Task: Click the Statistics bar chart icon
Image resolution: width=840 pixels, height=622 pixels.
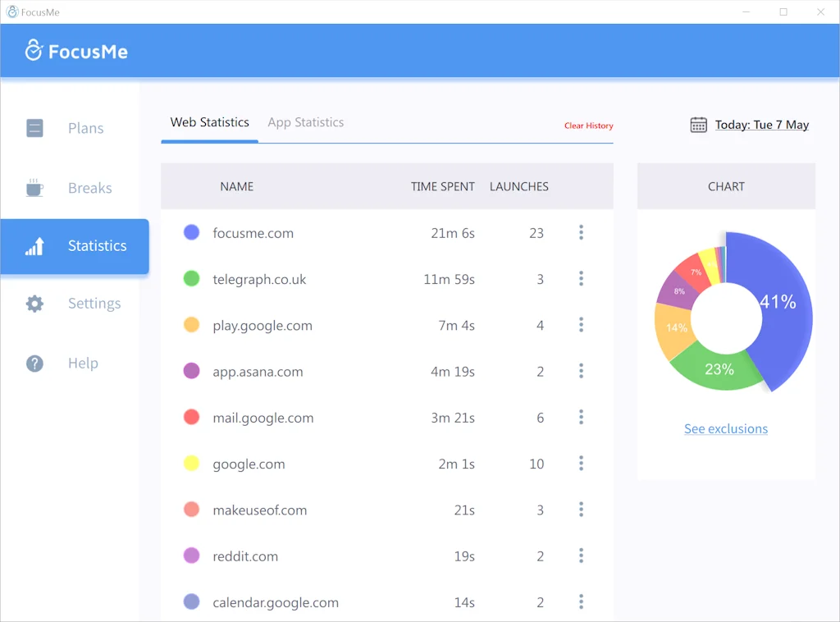Action: (x=34, y=245)
